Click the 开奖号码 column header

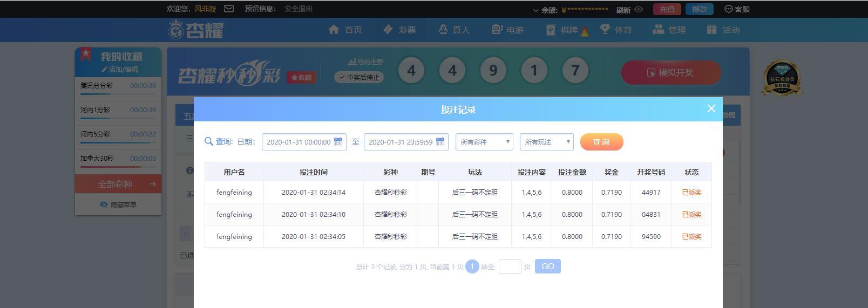651,172
